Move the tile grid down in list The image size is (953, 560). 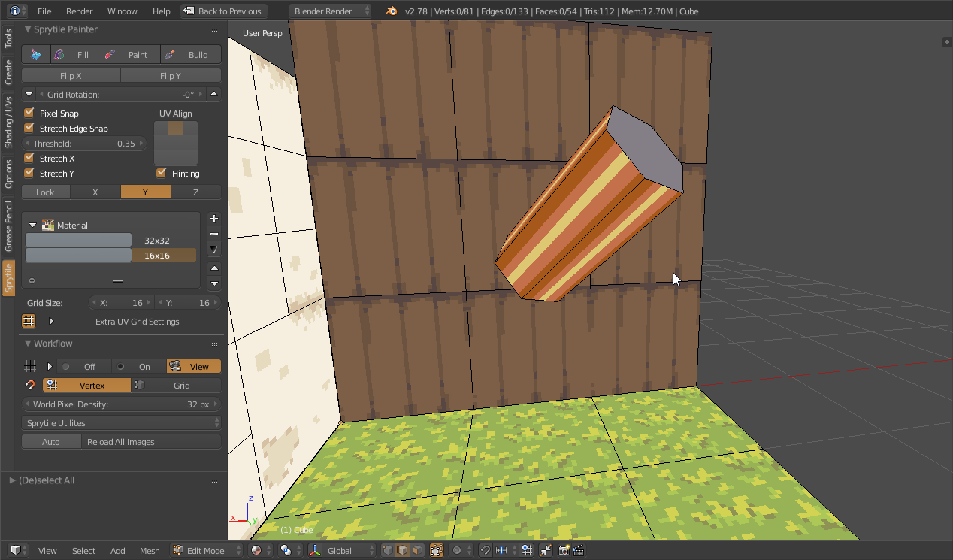214,283
